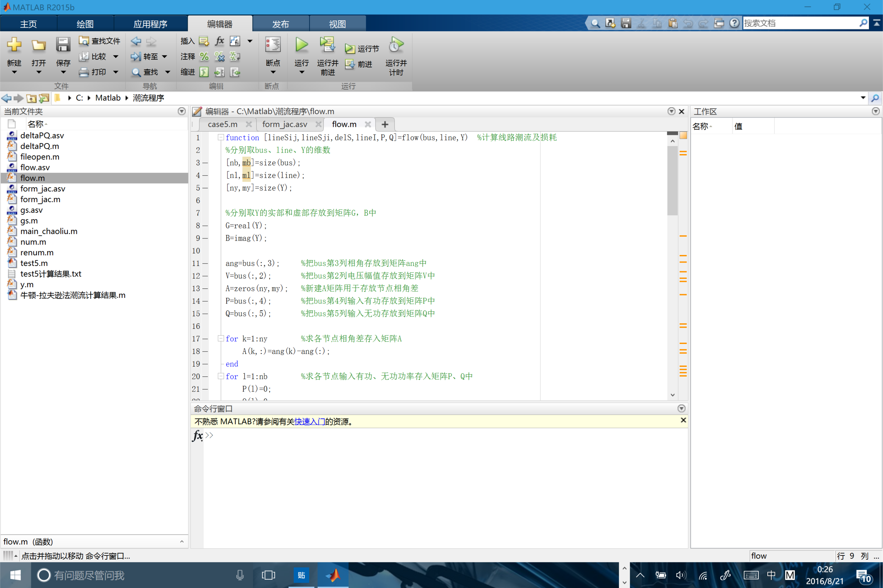Switch to the case5.m editor tab
The width and height of the screenshot is (883, 588).
223,125
